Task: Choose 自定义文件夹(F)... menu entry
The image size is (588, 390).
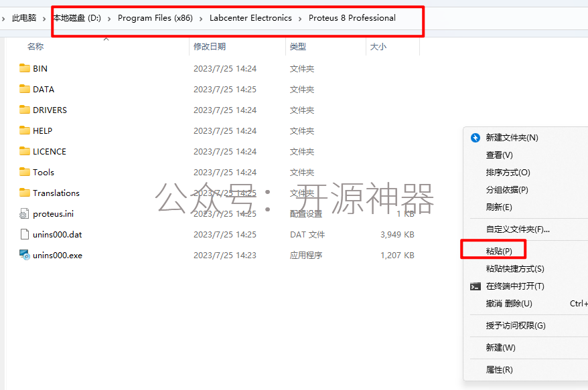Action: [518, 229]
